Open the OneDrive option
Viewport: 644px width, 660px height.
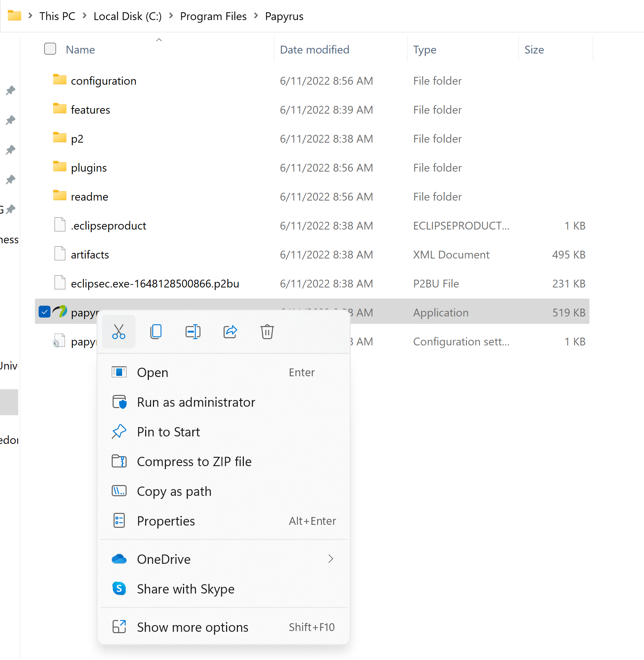click(x=164, y=559)
